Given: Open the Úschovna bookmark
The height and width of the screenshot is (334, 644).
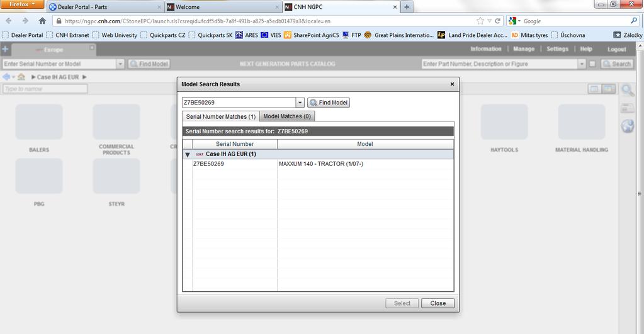Looking at the screenshot, I should point(568,35).
